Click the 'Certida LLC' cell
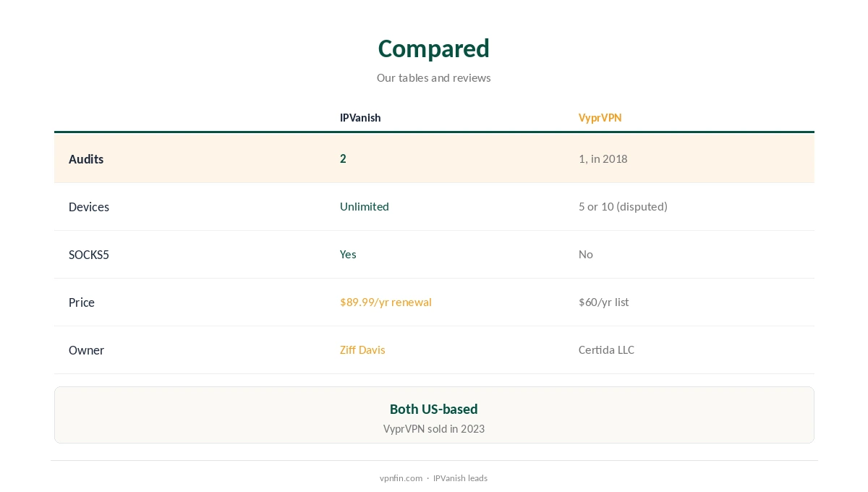 (606, 349)
